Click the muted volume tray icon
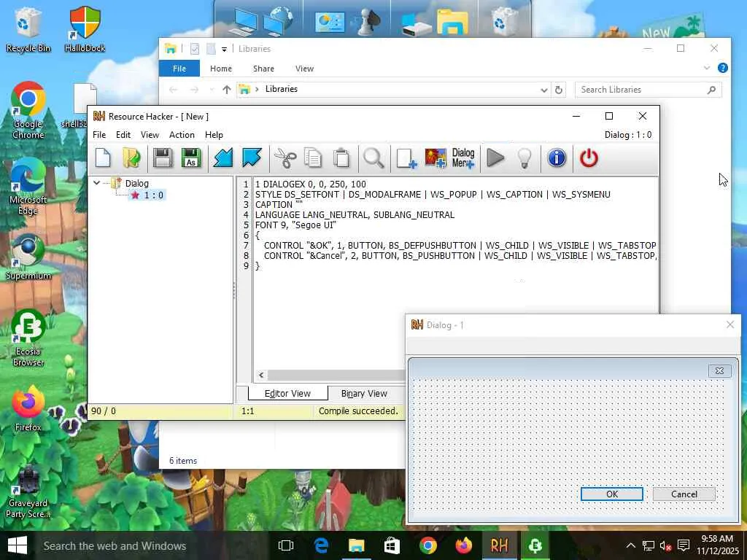This screenshot has height=560, width=747. click(665, 545)
